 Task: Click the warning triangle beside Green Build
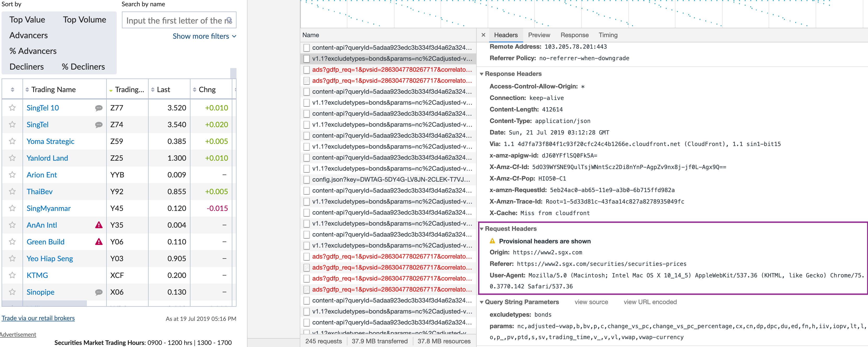99,242
